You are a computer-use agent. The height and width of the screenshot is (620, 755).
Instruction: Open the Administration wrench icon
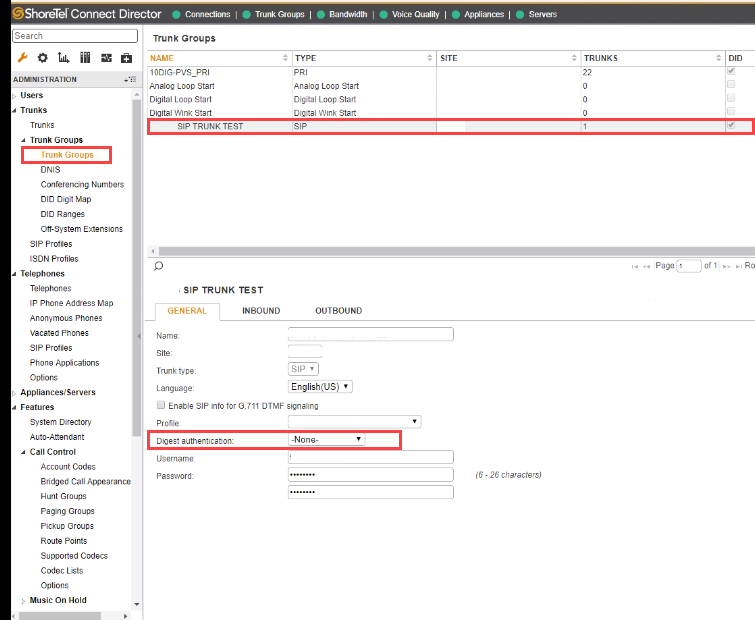(x=22, y=58)
